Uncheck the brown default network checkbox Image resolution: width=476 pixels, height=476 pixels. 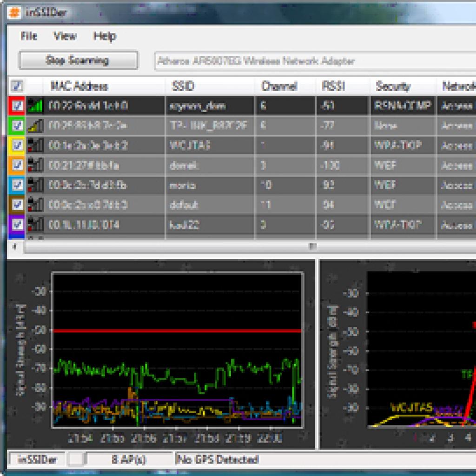coord(17,205)
